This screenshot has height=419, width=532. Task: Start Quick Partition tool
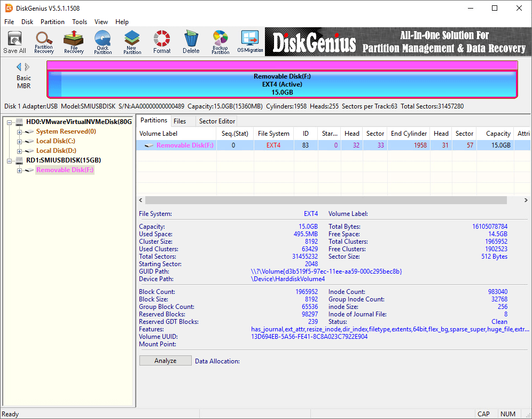pyautogui.click(x=103, y=42)
